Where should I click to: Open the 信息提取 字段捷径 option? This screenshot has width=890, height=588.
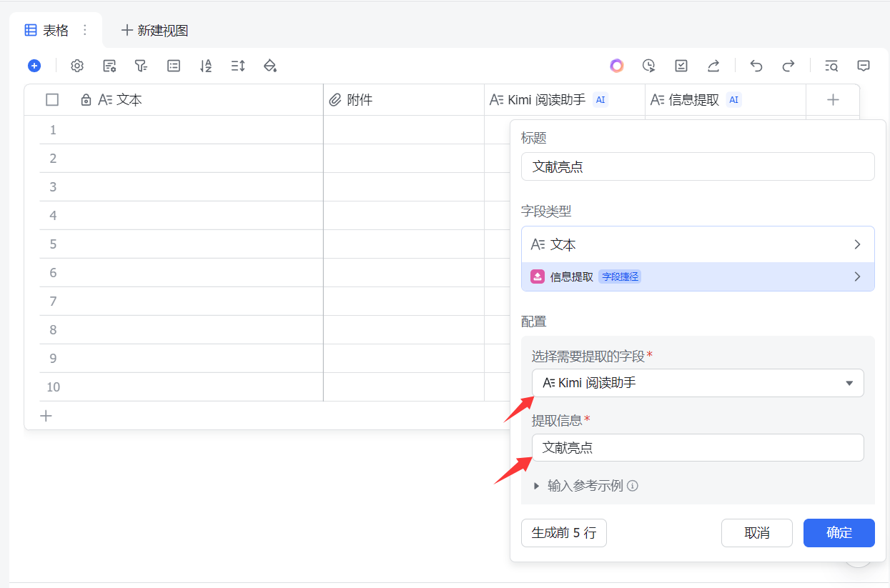[x=697, y=276]
